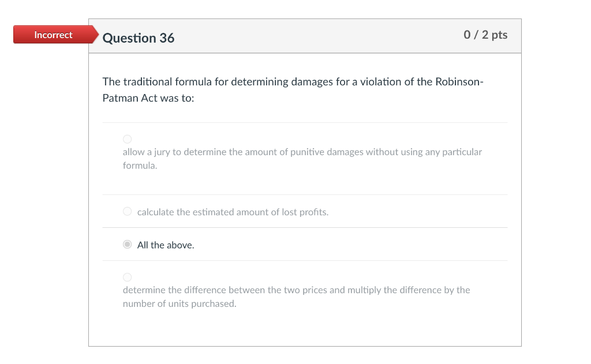This screenshot has height=364, width=591.
Task: Click the answer text 'calculate the estimated amount of lost profits'
Action: tap(233, 211)
